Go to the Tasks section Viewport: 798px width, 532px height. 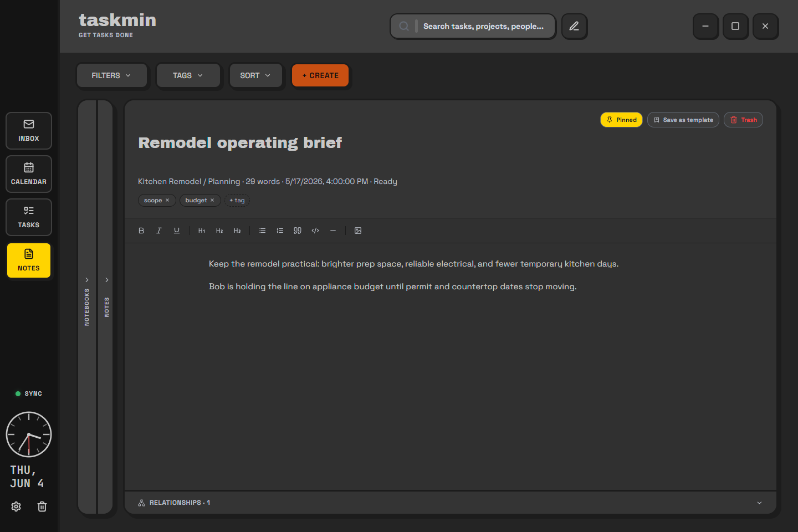click(29, 217)
